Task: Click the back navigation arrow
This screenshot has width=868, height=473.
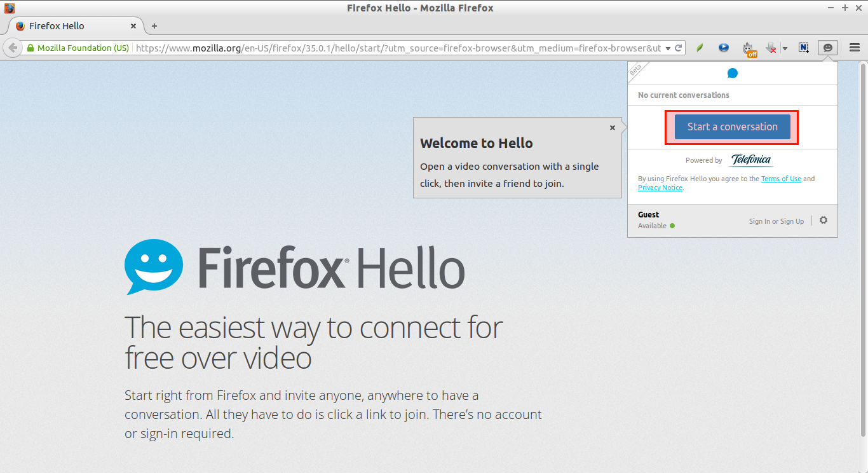Action: [x=12, y=48]
